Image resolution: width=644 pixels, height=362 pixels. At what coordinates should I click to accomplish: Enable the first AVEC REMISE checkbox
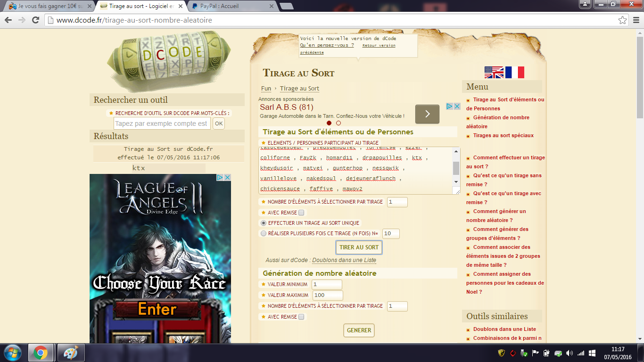point(301,213)
